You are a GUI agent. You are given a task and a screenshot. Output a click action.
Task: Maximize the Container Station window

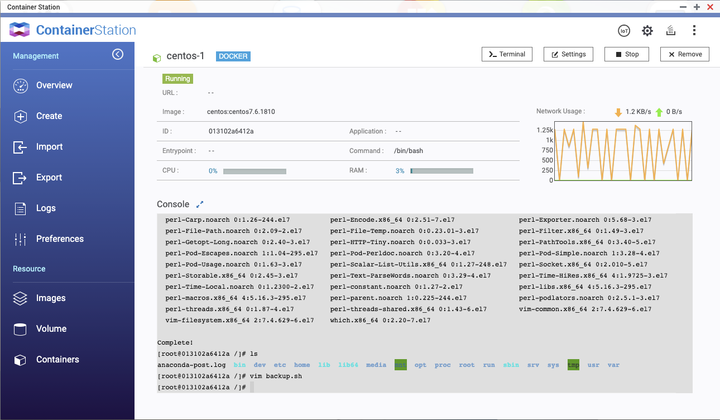click(696, 7)
